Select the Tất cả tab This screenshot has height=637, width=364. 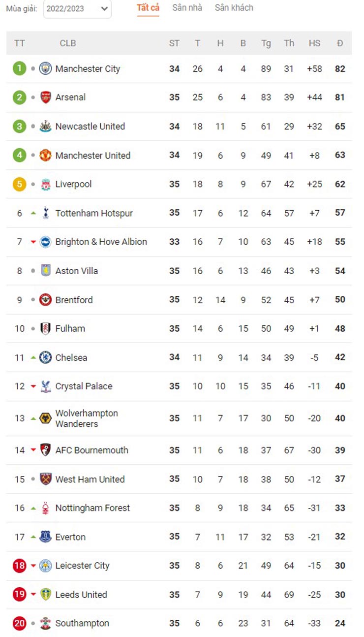pyautogui.click(x=148, y=8)
